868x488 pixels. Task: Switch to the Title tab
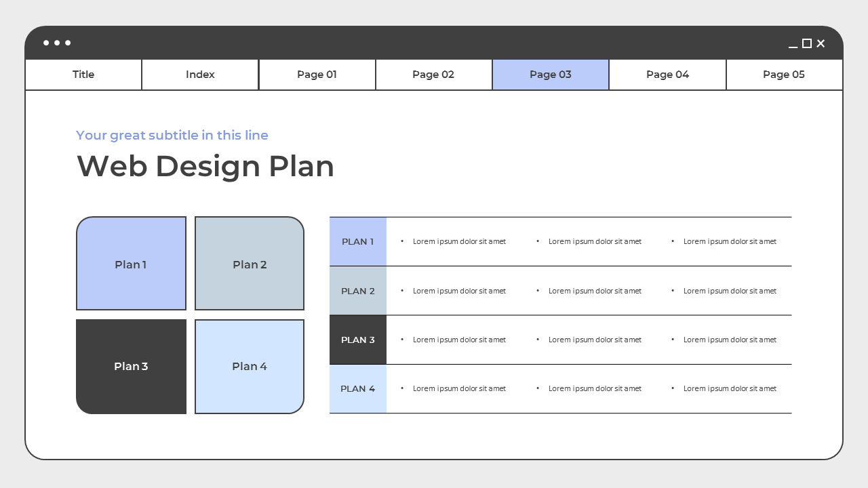83,75
